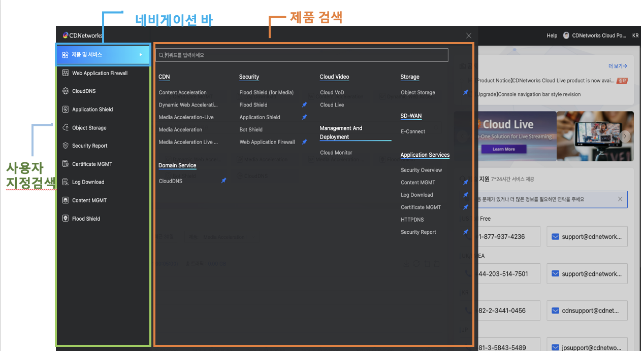Toggle pin for Object Storage under Storage

466,93
